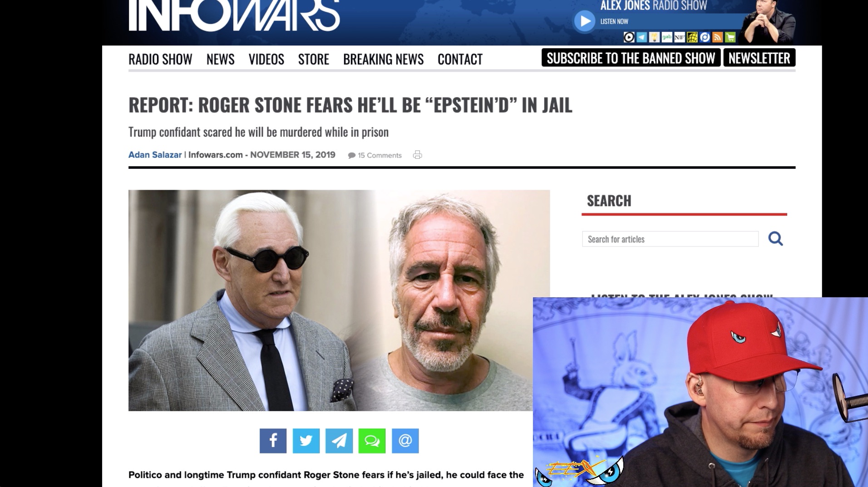Open the Telegram icon in header
The height and width of the screenshot is (487, 868).
pyautogui.click(x=641, y=37)
